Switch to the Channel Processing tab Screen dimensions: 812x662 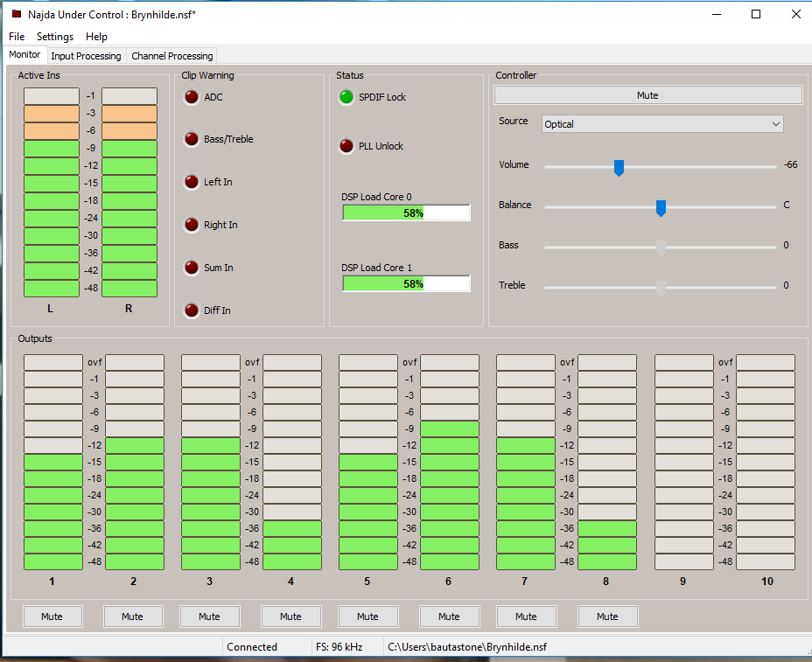point(172,56)
